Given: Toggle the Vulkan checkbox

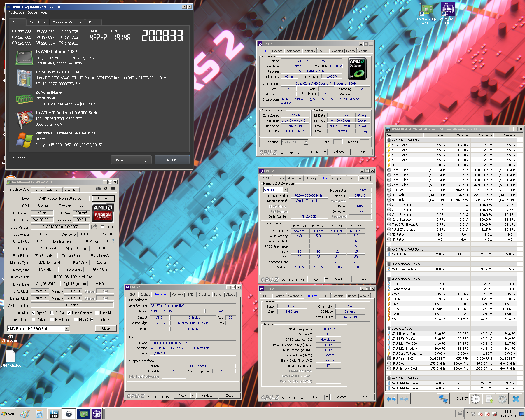Looking at the screenshot, I should pyautogui.click(x=33, y=319).
